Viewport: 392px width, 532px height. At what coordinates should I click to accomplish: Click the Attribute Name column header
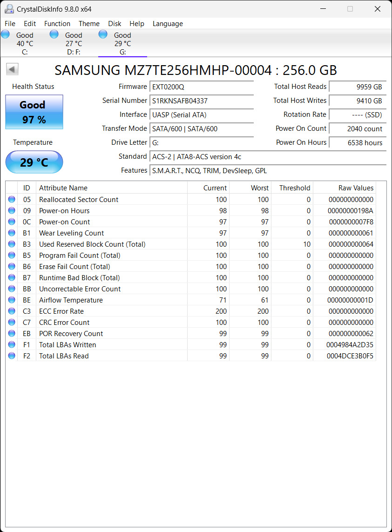point(112,188)
